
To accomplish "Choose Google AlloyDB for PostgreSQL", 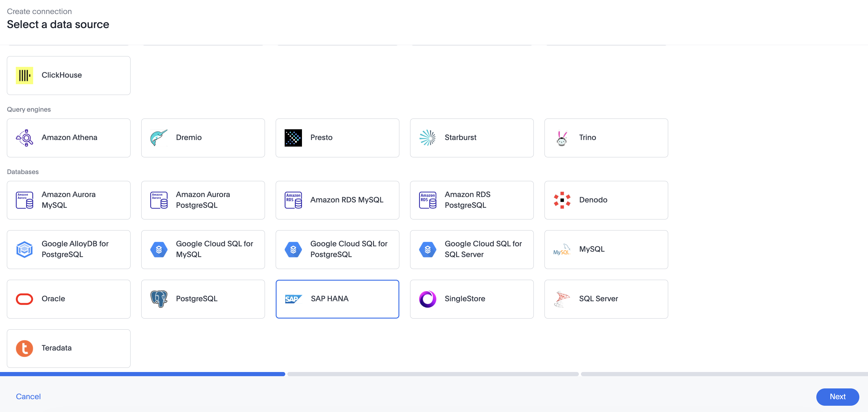I will point(68,249).
